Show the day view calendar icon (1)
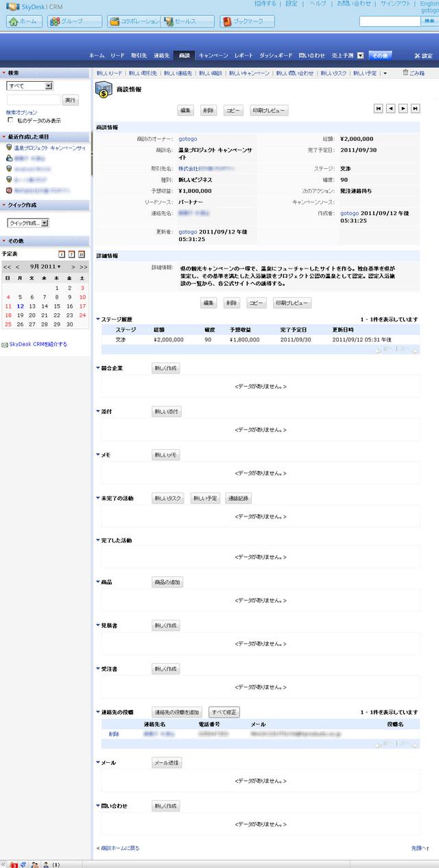This screenshot has height=868, width=439. point(62,254)
